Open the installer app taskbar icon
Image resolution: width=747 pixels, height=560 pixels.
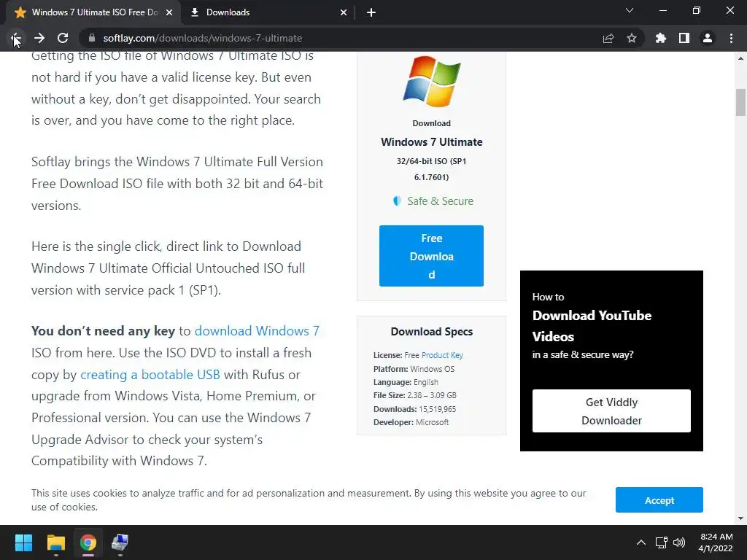click(x=120, y=542)
